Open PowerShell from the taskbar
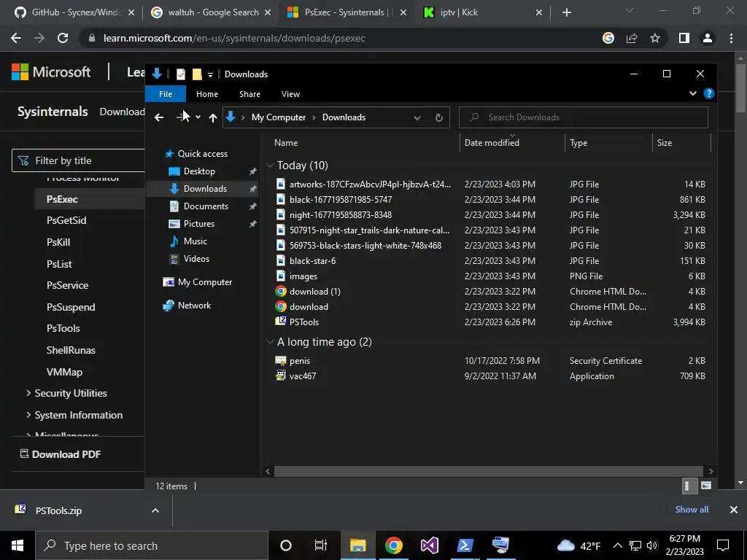Screen dimensions: 747x560 click(x=465, y=545)
